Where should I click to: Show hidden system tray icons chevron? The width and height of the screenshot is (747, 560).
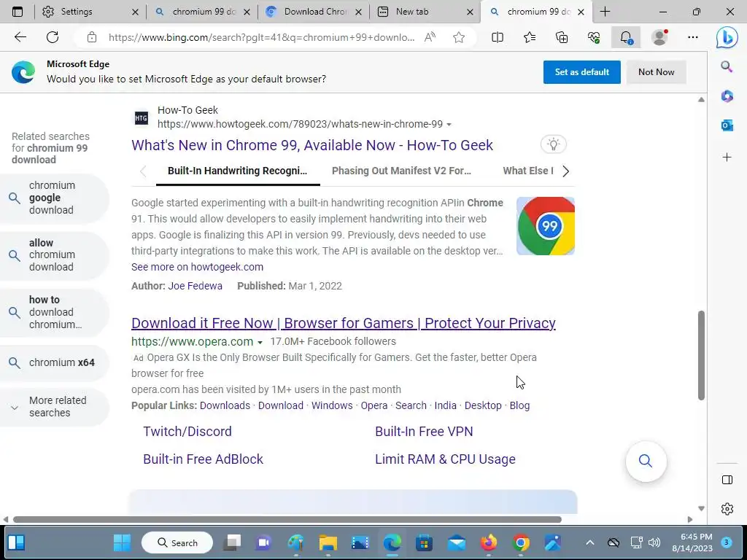click(x=589, y=542)
